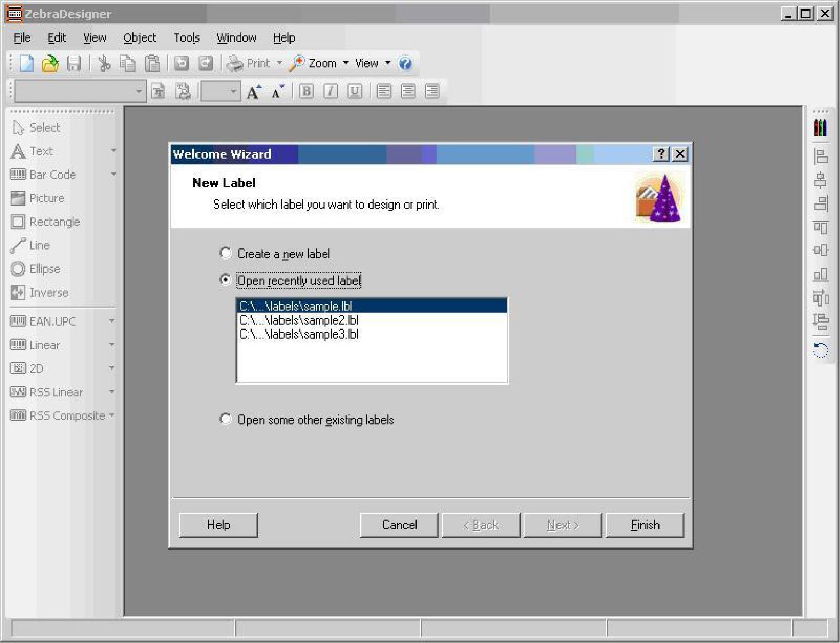
Task: Toggle Bold formatting
Action: (x=306, y=91)
